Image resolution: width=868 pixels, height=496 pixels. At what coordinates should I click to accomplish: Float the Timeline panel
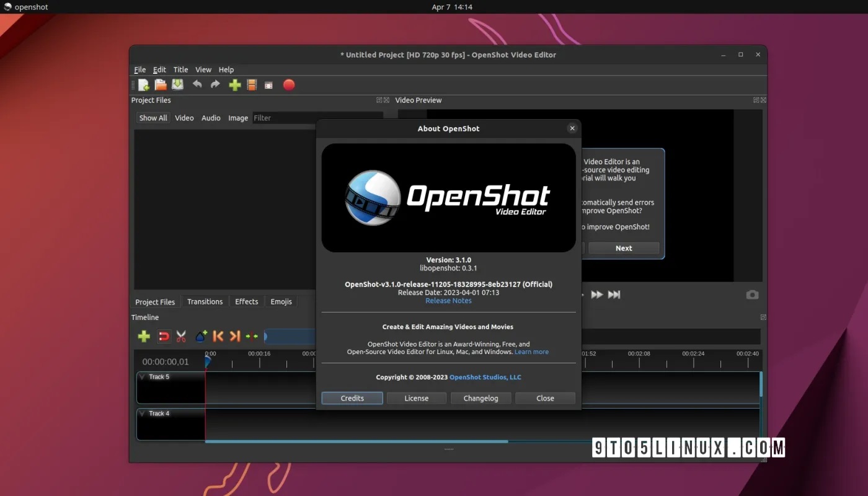pos(763,317)
